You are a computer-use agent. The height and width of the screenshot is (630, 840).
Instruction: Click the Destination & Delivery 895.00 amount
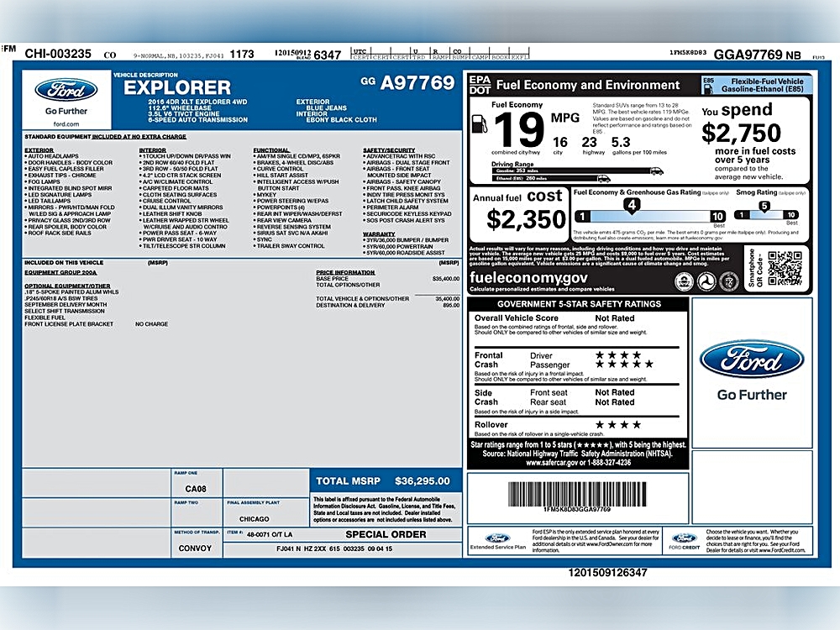pyautogui.click(x=451, y=305)
